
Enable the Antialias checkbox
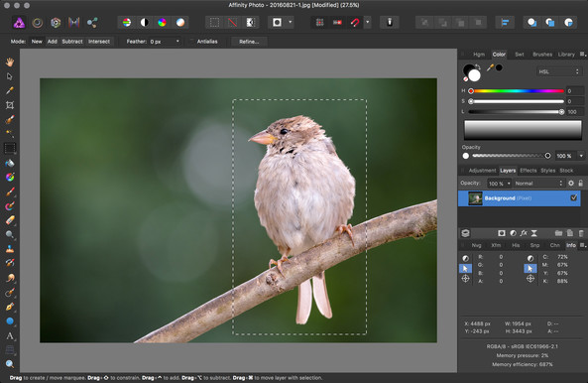[192, 42]
